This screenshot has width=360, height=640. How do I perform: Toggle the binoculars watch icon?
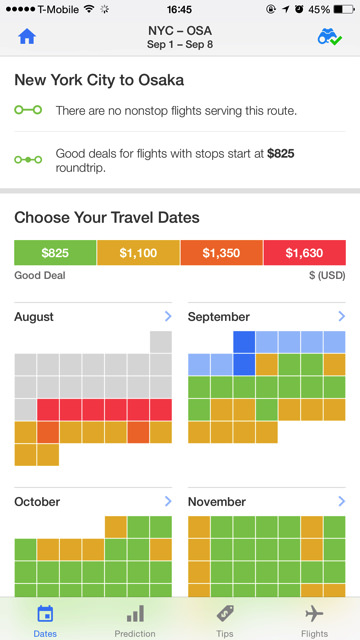click(330, 37)
